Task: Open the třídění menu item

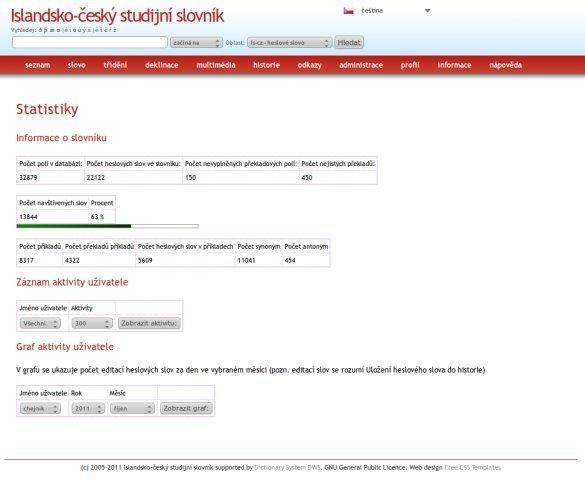Action: pos(115,65)
